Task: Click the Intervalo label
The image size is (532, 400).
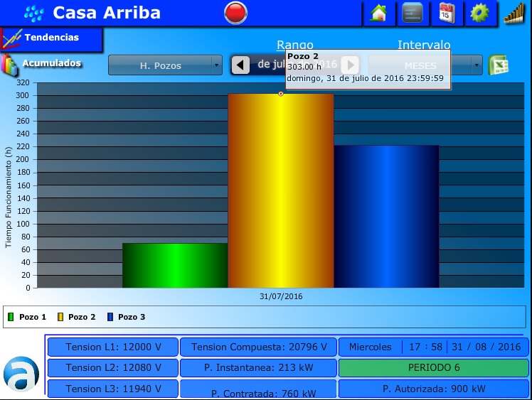Action: (424, 45)
